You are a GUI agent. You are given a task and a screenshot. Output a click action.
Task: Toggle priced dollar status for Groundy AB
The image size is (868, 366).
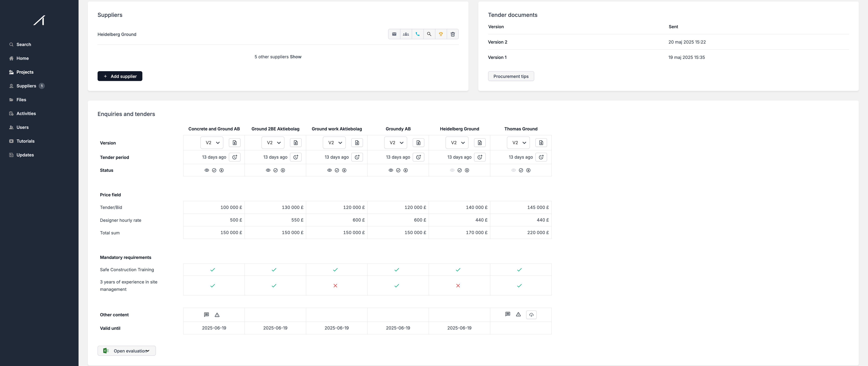point(405,170)
